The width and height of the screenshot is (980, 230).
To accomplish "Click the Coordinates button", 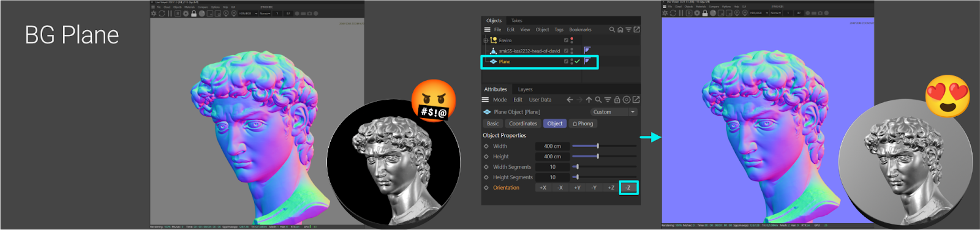I will pos(523,124).
